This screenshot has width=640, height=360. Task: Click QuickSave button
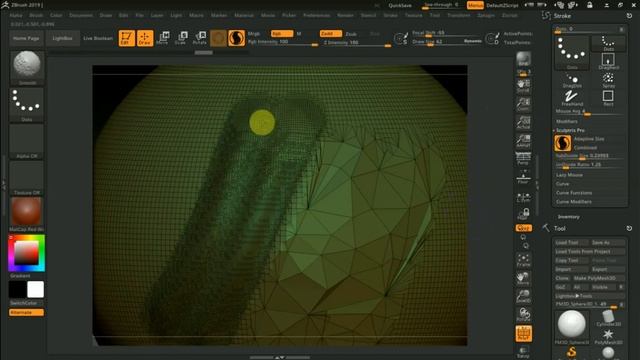pyautogui.click(x=400, y=5)
